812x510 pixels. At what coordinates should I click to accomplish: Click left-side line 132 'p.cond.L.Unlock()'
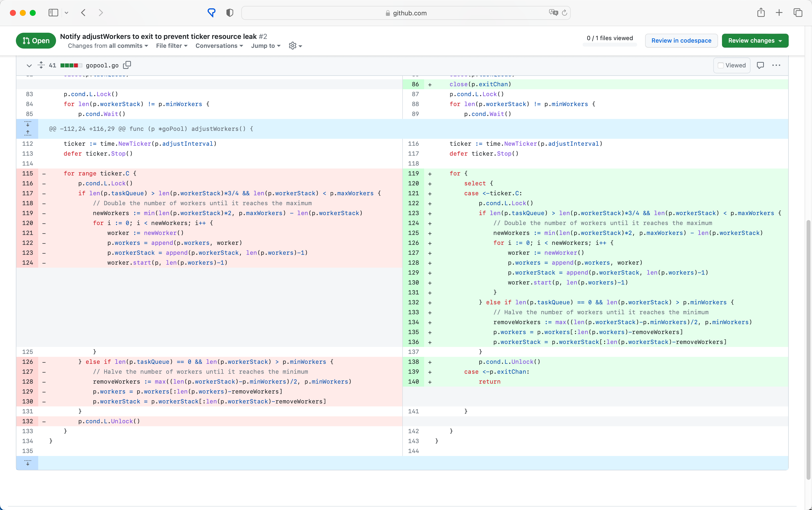109,421
